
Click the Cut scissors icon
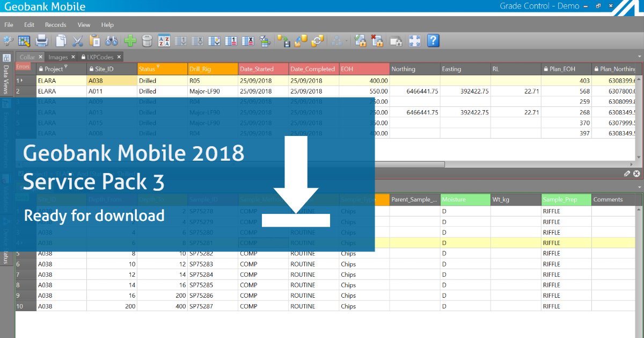pos(78,40)
